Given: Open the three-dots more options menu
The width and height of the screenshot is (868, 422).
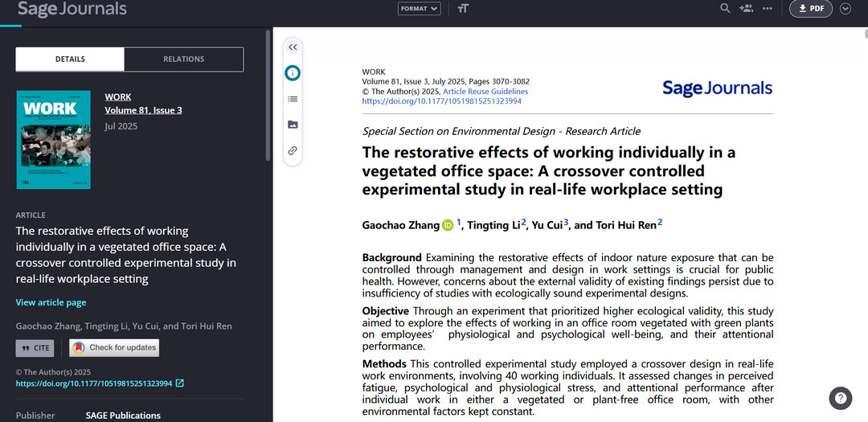Looking at the screenshot, I should (x=768, y=9).
